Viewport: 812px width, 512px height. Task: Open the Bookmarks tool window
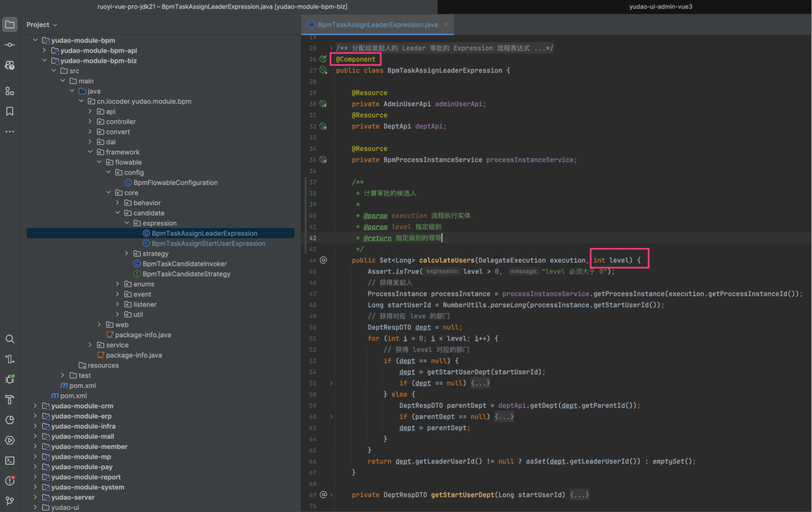coord(10,111)
